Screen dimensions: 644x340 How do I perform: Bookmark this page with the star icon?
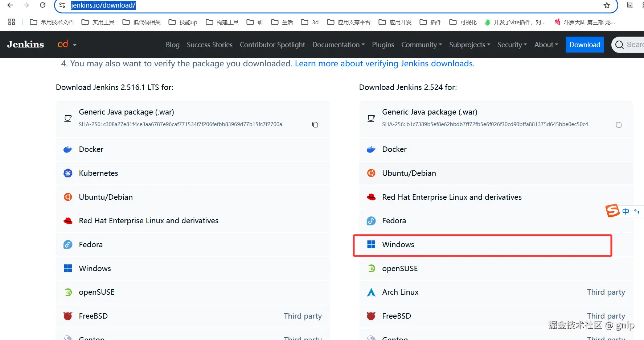tap(607, 5)
